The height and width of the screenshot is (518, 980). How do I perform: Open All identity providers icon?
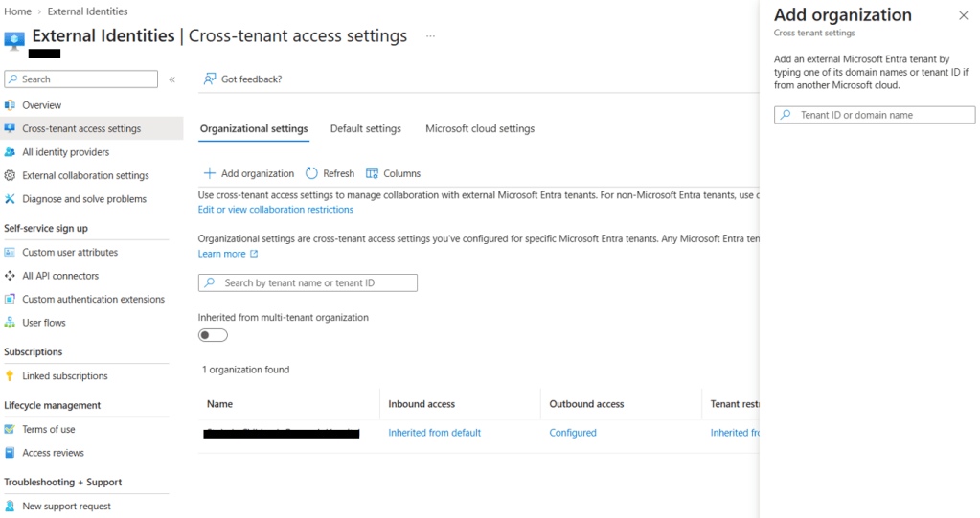[10, 152]
